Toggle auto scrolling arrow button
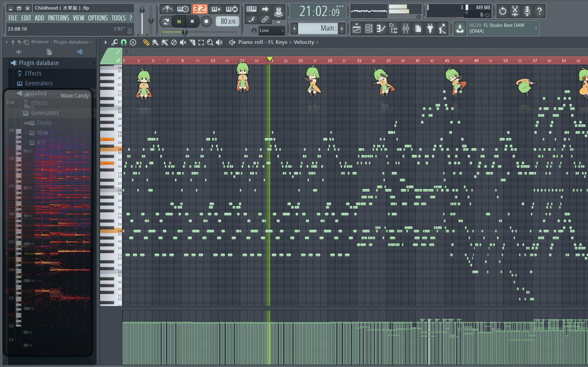Screen dimensions: 588x367 click(x=265, y=9)
